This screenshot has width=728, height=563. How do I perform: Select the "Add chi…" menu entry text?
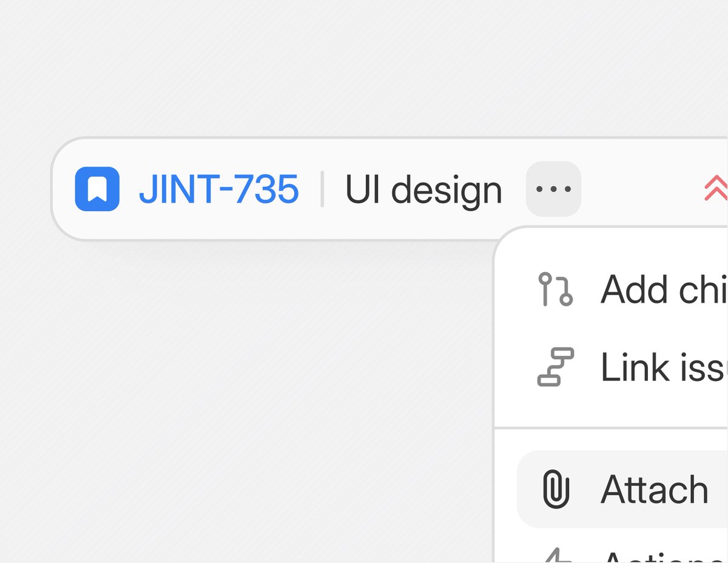click(x=664, y=289)
